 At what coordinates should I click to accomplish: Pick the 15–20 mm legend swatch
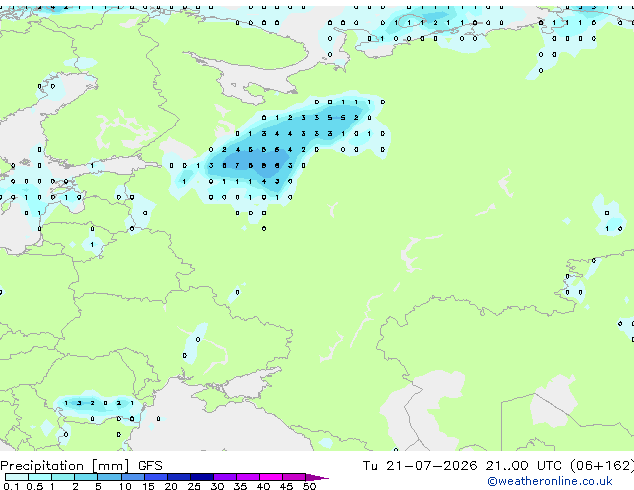pyautogui.click(x=156, y=477)
